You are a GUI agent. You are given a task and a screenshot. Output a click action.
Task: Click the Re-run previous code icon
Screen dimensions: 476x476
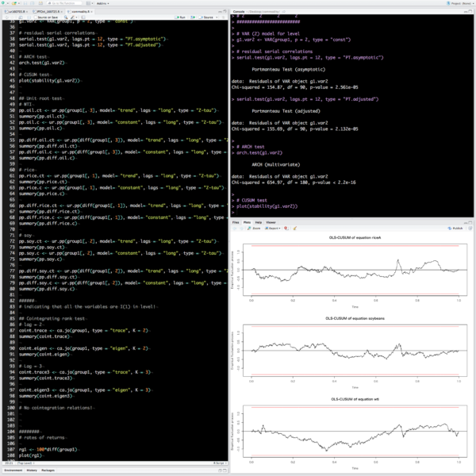tap(193, 17)
